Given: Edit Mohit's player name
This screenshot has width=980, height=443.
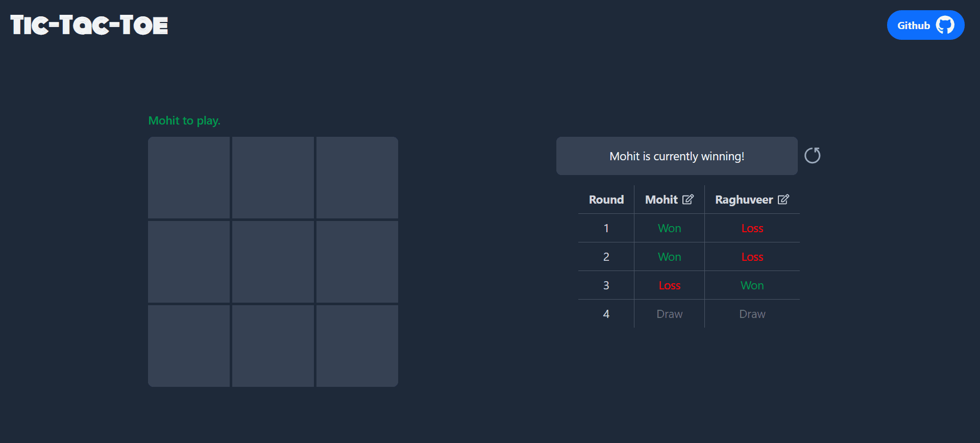Looking at the screenshot, I should (x=688, y=200).
